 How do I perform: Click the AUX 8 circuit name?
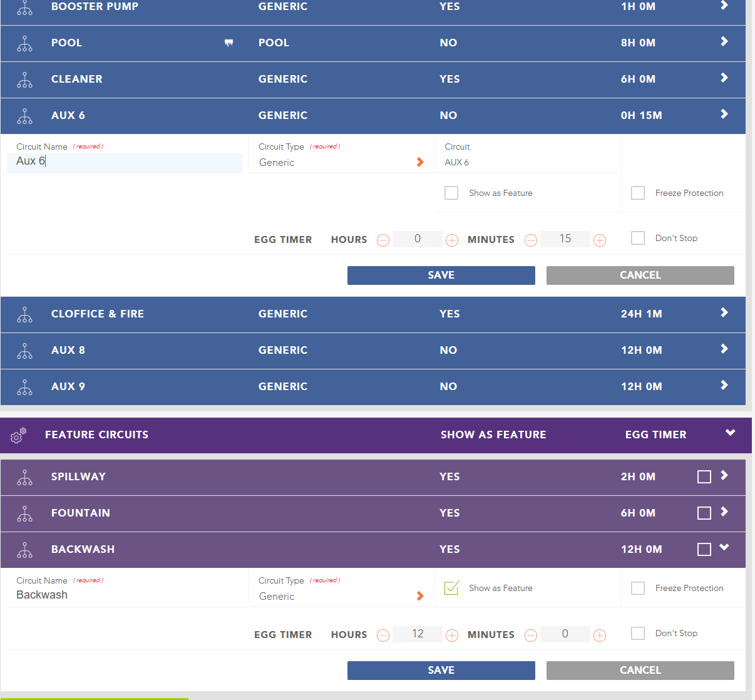click(x=68, y=350)
